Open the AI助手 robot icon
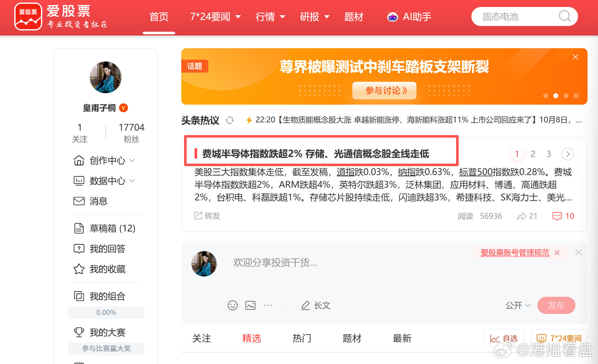The height and width of the screenshot is (364, 598). pos(392,16)
